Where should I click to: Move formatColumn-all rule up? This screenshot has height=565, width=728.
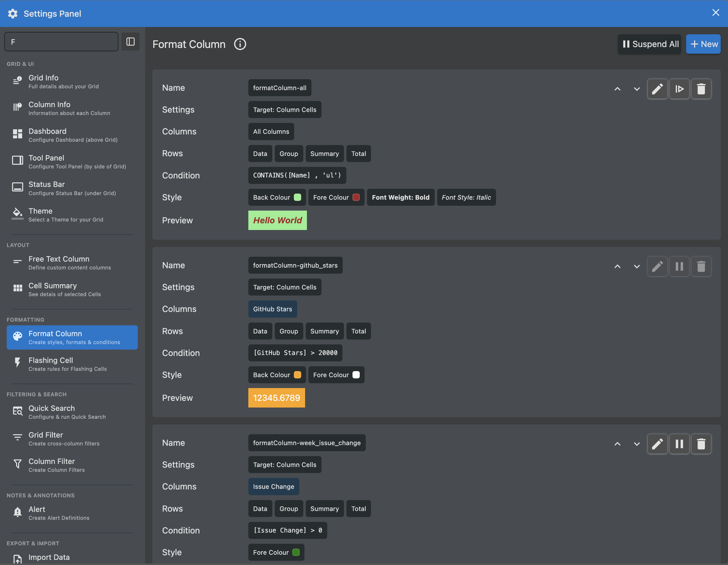click(x=617, y=89)
